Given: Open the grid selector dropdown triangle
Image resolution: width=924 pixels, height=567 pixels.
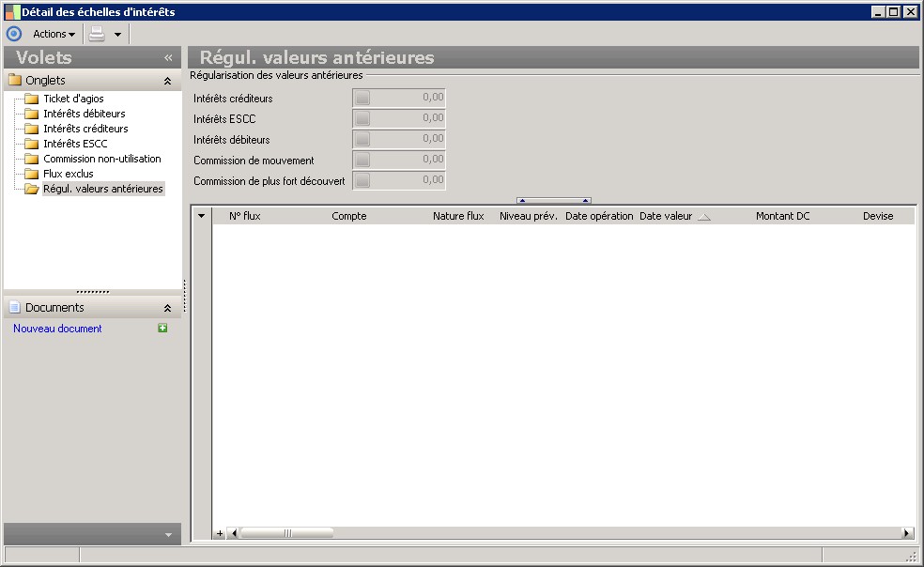Looking at the screenshot, I should click(x=202, y=216).
